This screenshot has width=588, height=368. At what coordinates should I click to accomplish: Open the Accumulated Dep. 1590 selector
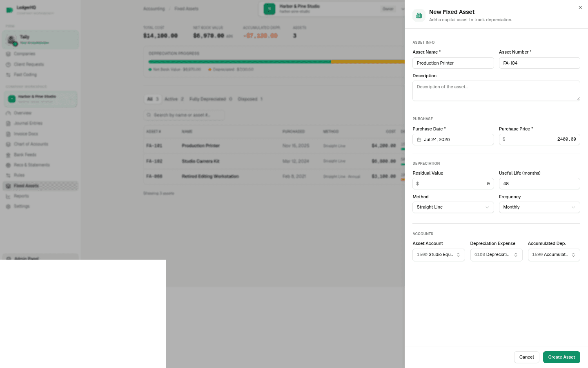tap(554, 255)
